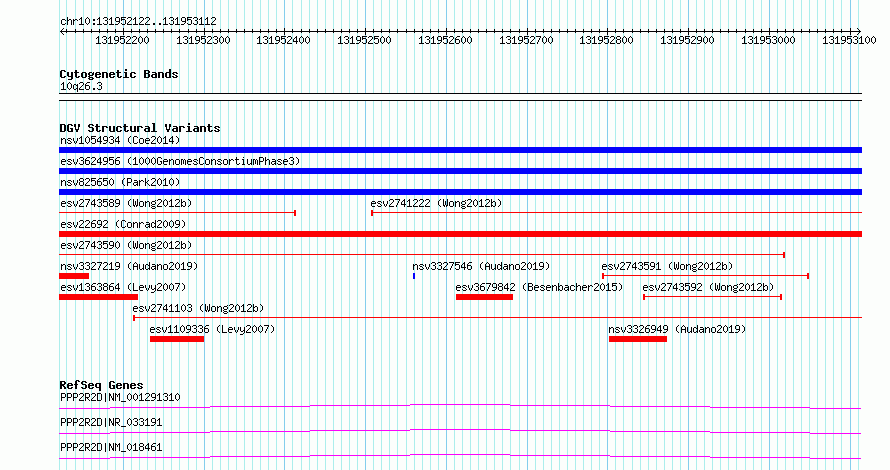This screenshot has width=890, height=470.
Task: Click the thick red bar for esv22692
Action: coord(460,234)
